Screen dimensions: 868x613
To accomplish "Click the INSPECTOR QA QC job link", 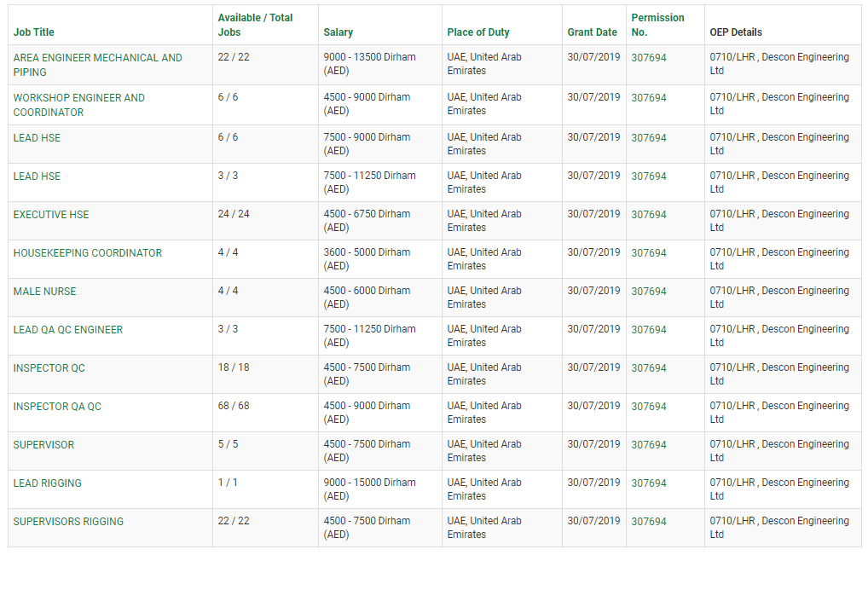I will tap(57, 407).
